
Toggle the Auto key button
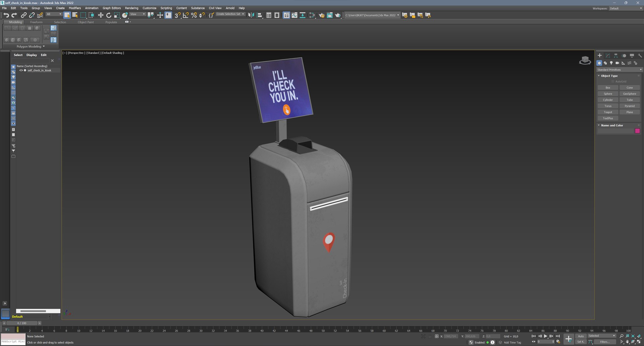[x=581, y=336]
